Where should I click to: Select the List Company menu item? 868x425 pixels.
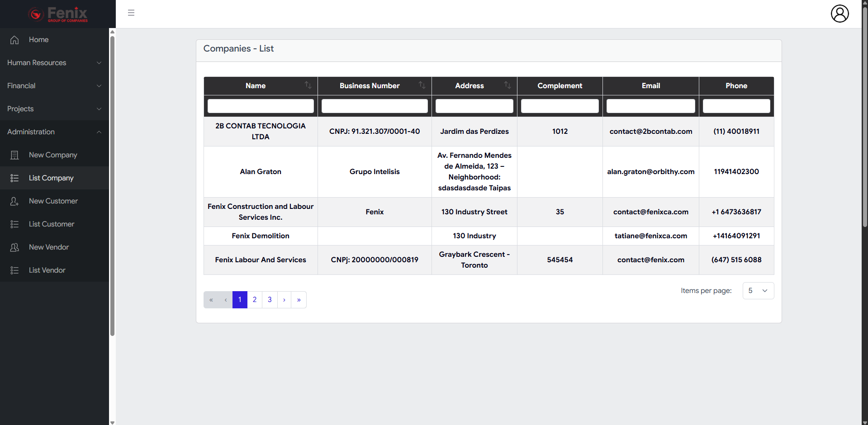[54, 178]
